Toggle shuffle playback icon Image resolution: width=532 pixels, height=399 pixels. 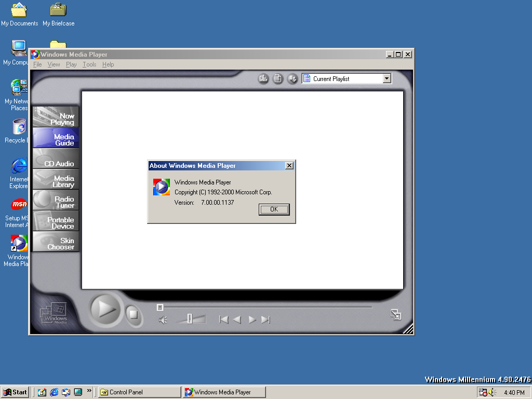pos(292,79)
